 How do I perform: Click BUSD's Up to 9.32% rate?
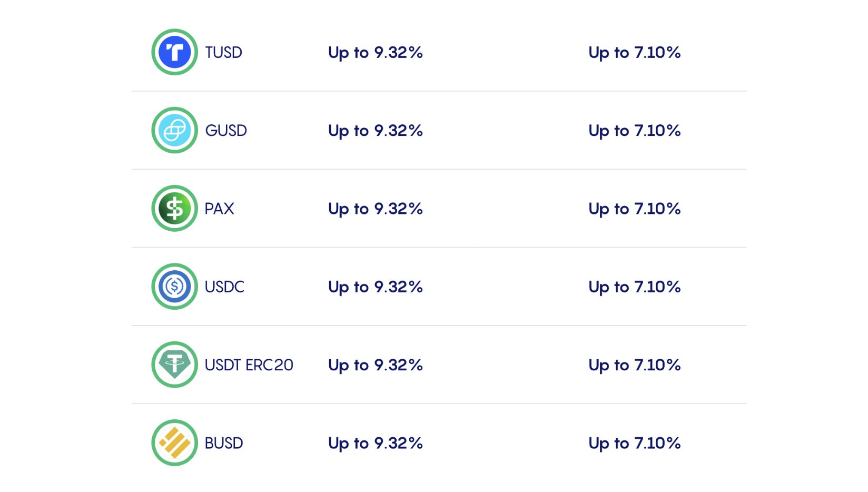click(x=376, y=444)
